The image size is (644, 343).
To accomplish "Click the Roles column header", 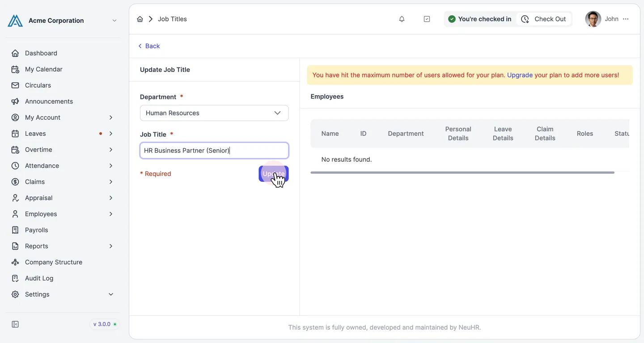I will click(585, 134).
